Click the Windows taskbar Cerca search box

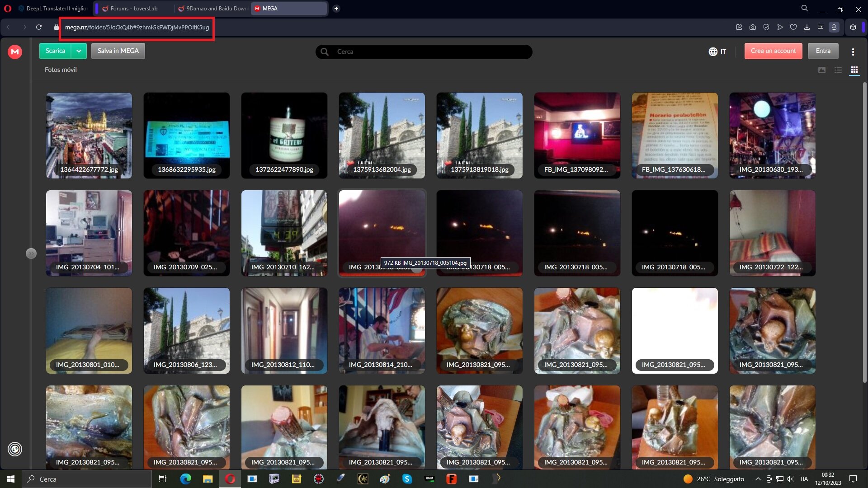[87, 479]
